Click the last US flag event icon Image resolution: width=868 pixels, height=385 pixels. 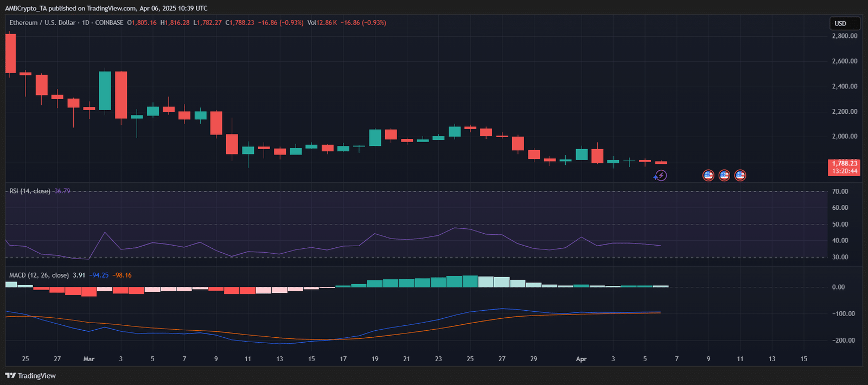[x=740, y=175]
